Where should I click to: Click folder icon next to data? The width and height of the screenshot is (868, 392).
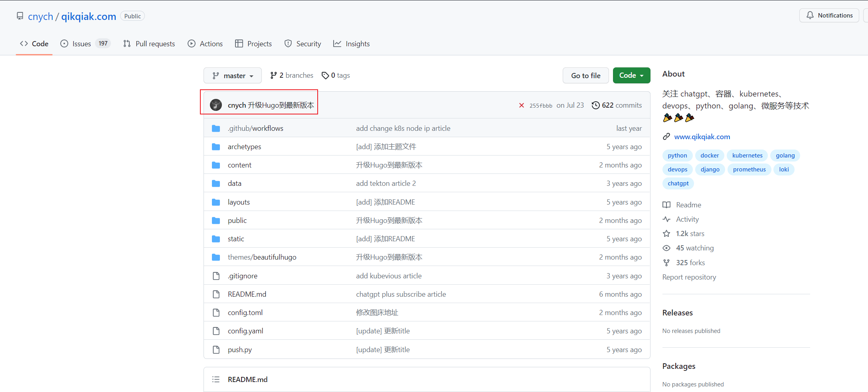(x=216, y=183)
